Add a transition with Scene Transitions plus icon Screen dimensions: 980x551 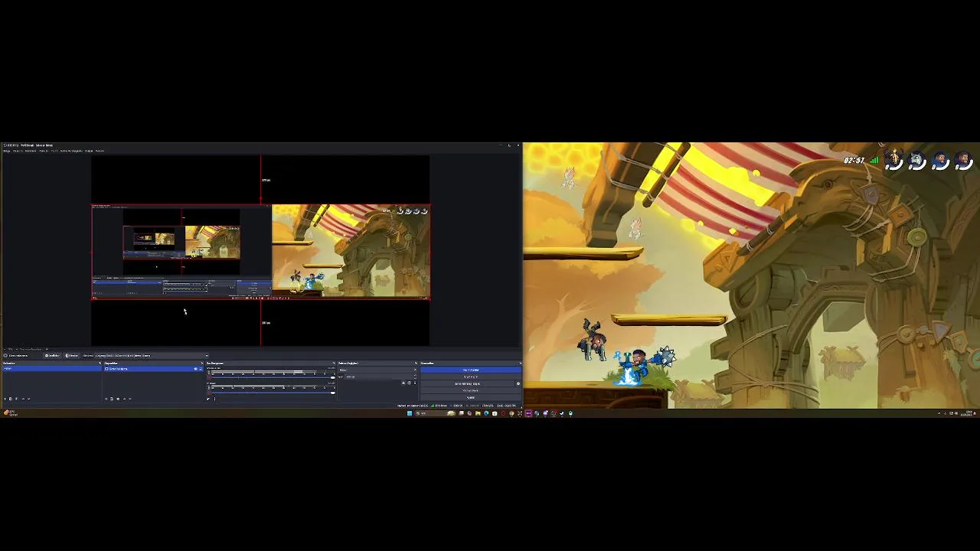coord(403,383)
